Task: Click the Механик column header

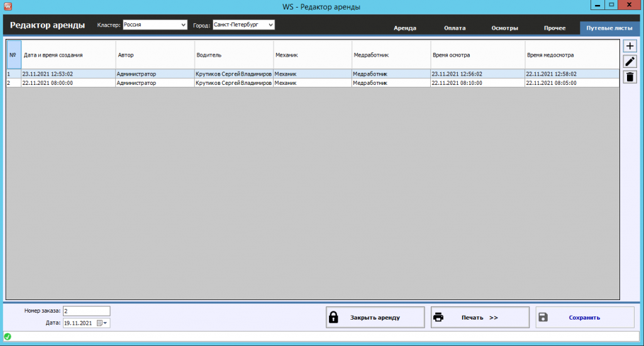Action: 313,55
